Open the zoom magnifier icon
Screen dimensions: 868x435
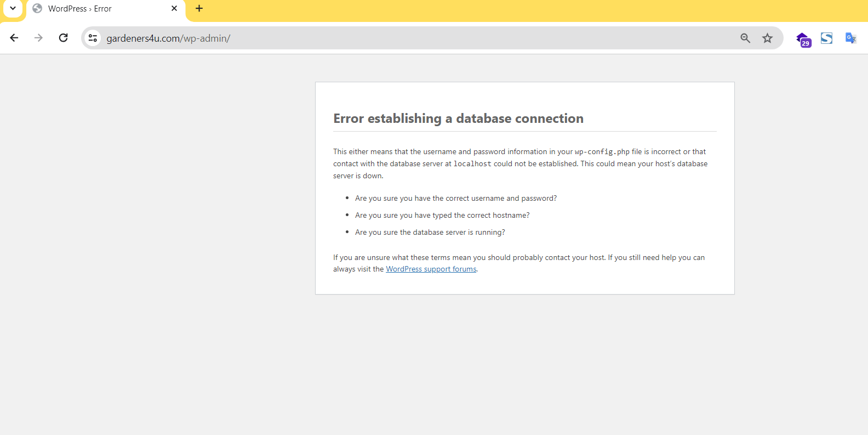(745, 38)
